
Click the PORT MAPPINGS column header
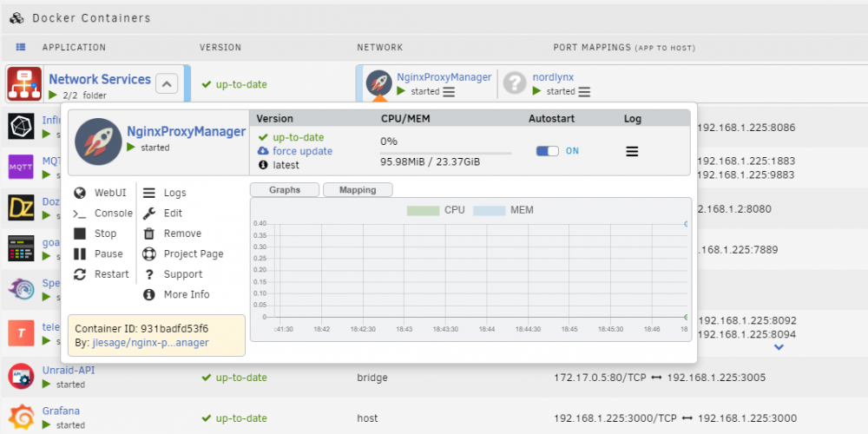[624, 48]
